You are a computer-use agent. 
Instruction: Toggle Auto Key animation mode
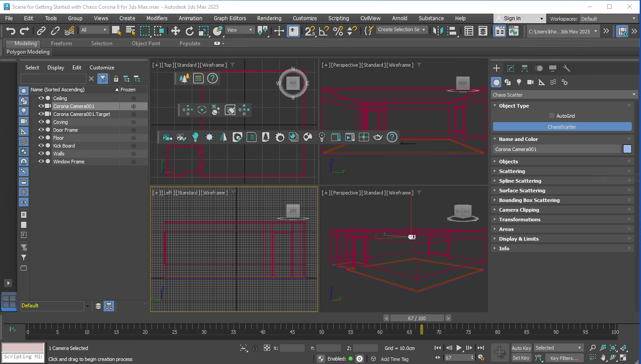[521, 348]
